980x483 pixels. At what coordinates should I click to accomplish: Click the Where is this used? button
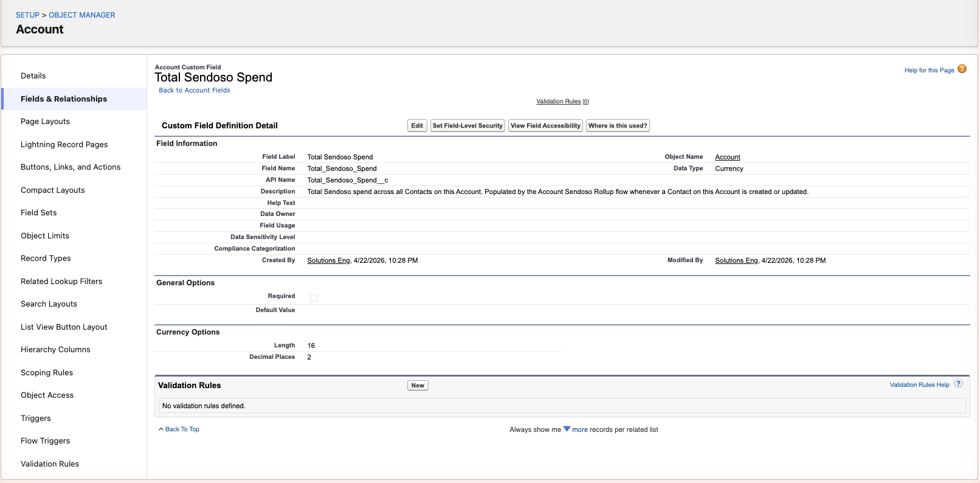point(618,126)
